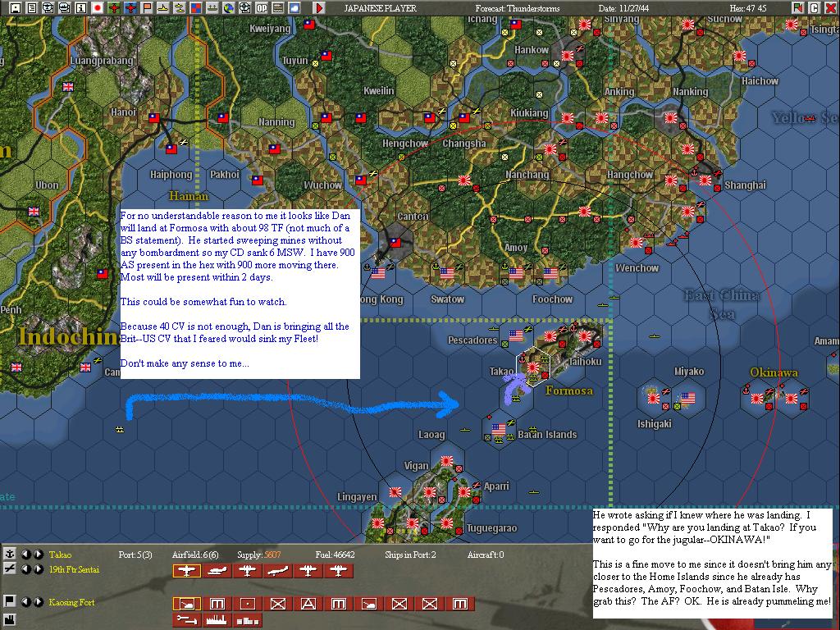Open the Takao base name link
Screen dimensions: 840x630
click(60, 555)
